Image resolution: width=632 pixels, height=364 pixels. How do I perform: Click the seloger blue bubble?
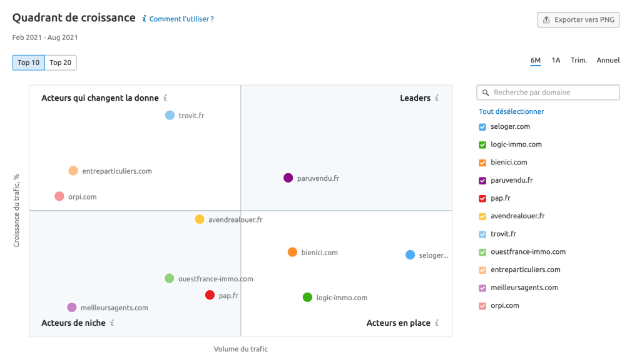[x=410, y=255]
